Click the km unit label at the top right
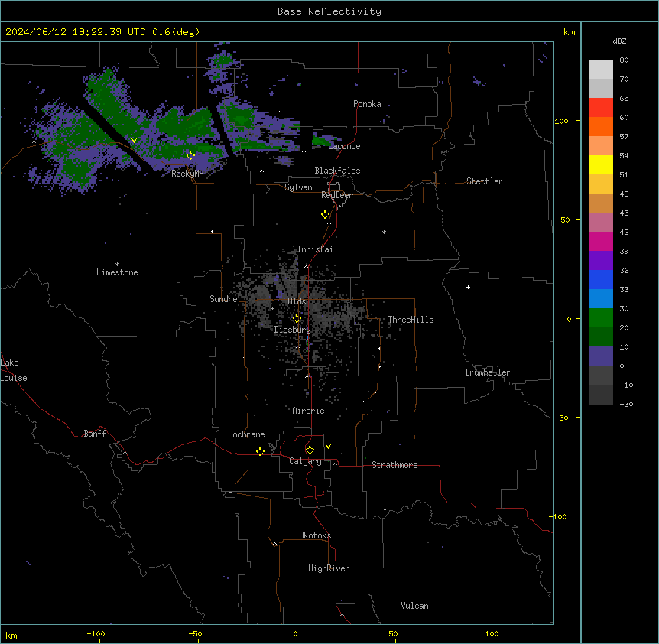659x644 pixels. point(570,32)
